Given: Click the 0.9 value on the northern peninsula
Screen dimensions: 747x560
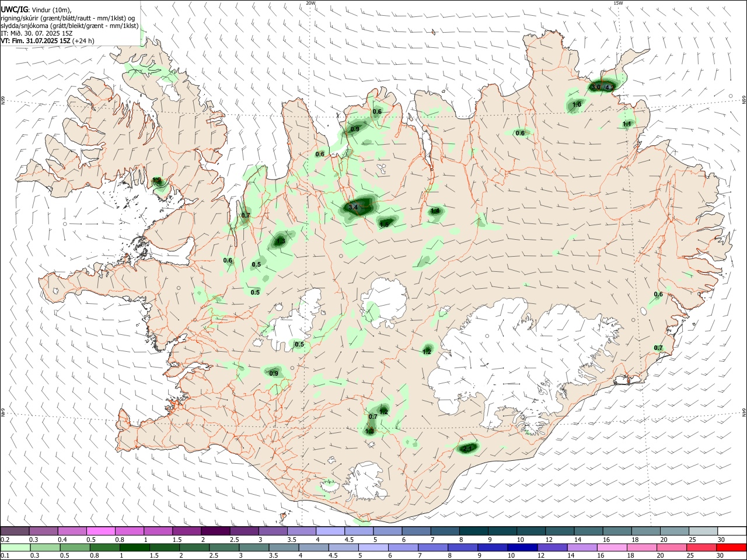Looking at the screenshot, I should click(355, 129).
